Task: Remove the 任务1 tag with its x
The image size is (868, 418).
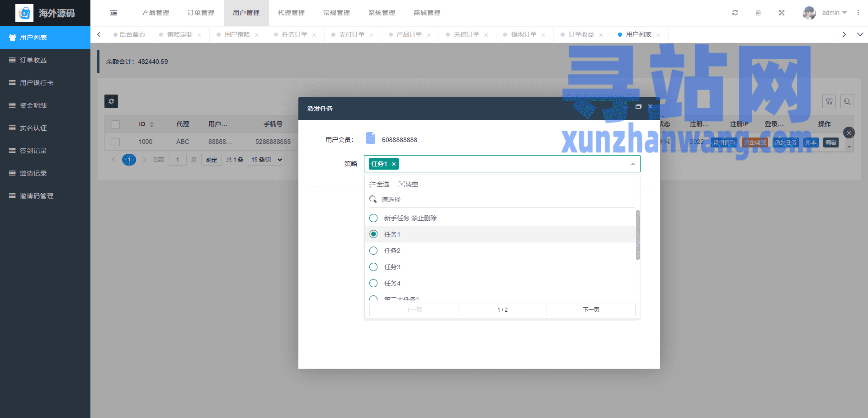Action: coord(394,164)
